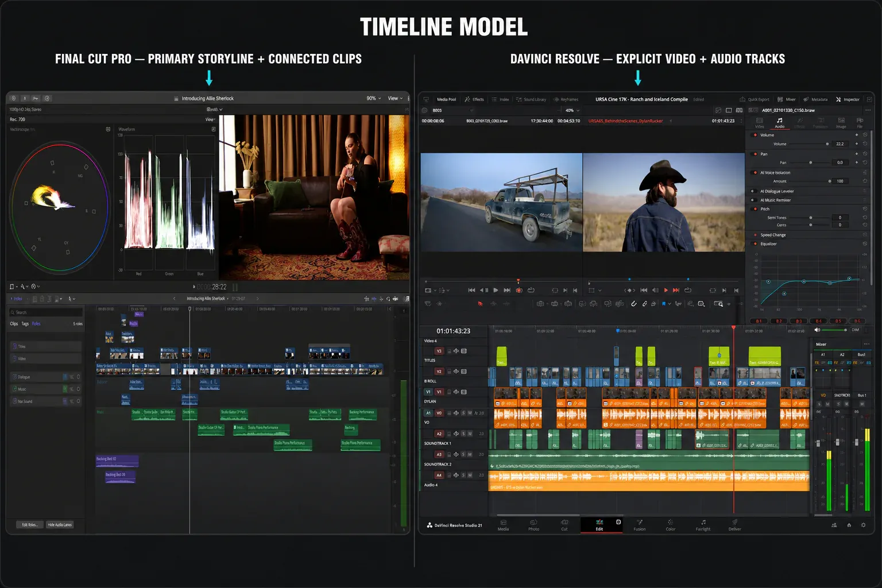The height and width of the screenshot is (588, 882).
Task: Open the 90% zoom dropdown in Final Cut
Action: coord(374,98)
